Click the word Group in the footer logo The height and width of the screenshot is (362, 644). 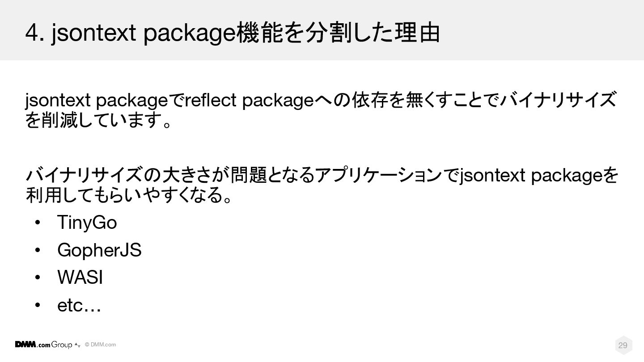pos(62,345)
